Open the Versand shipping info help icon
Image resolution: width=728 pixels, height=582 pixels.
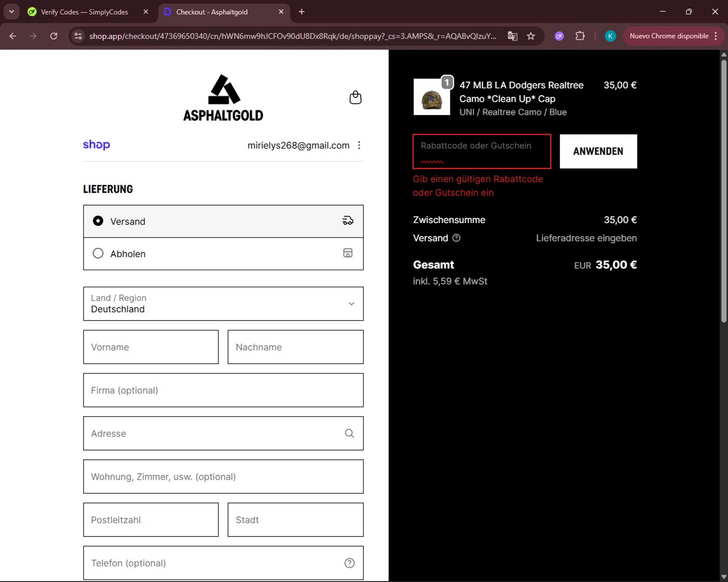click(456, 238)
